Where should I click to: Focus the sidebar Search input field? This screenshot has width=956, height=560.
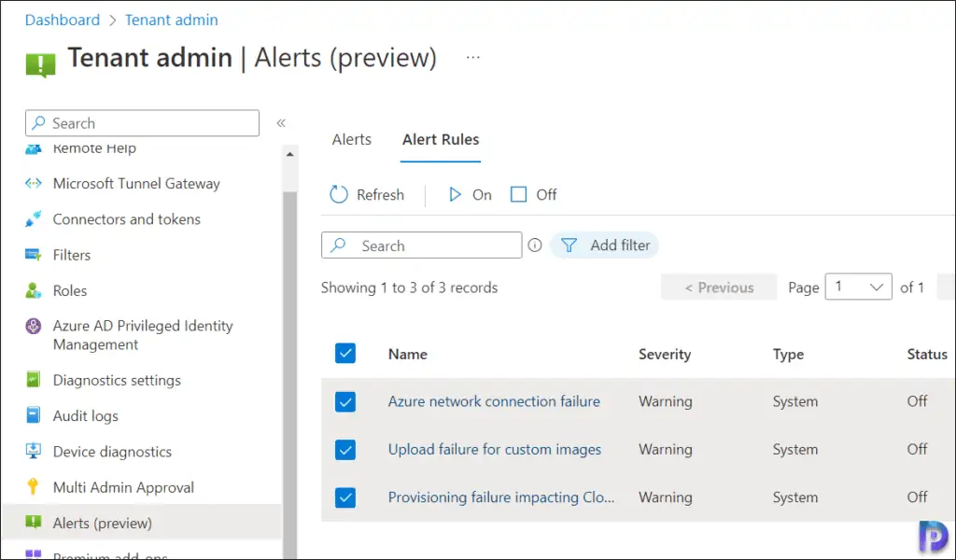point(142,123)
